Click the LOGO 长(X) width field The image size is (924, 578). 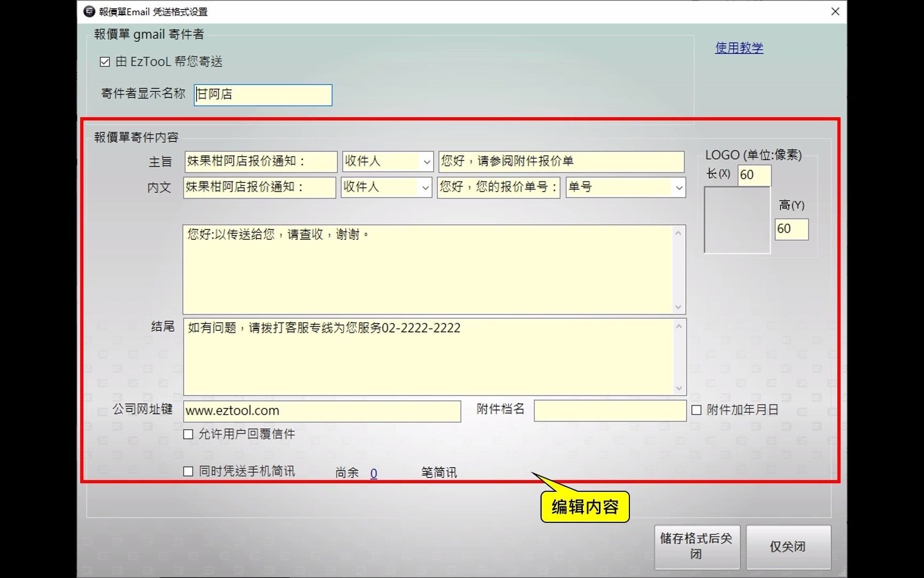tap(754, 176)
